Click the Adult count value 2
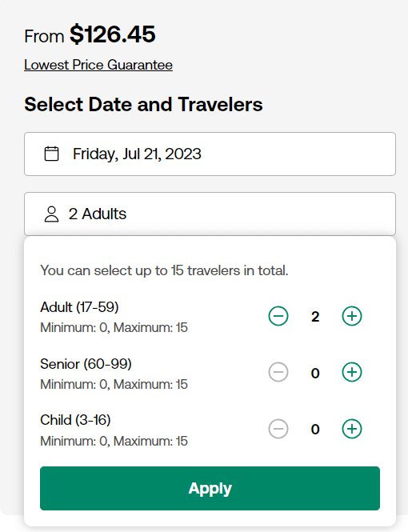This screenshot has height=532, width=408. tap(315, 317)
